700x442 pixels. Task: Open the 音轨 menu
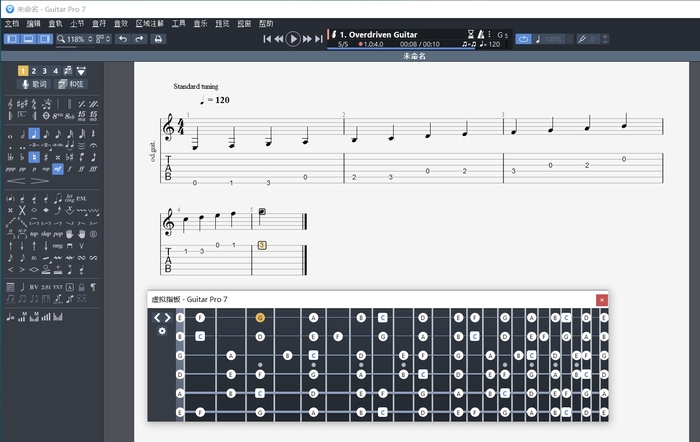pos(55,22)
